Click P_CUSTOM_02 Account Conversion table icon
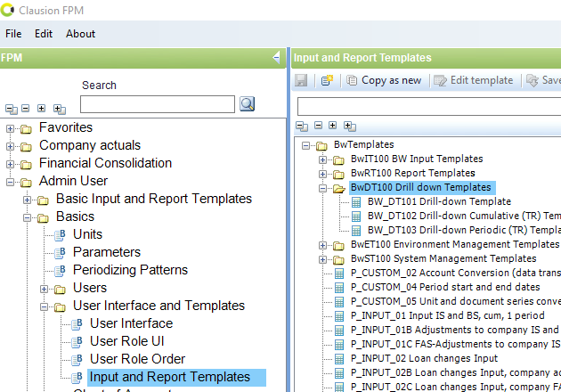Viewport: 561px width, 392px height. 338,274
